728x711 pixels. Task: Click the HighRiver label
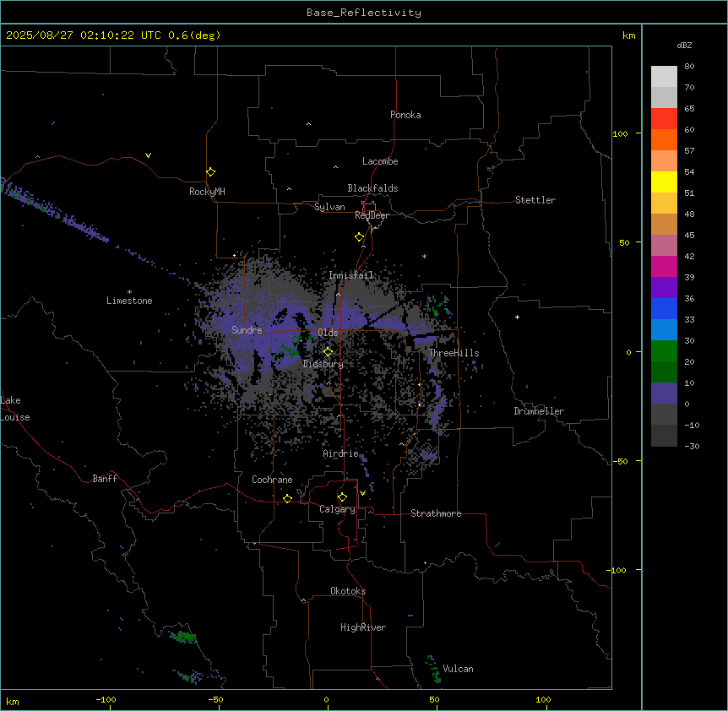tap(363, 627)
